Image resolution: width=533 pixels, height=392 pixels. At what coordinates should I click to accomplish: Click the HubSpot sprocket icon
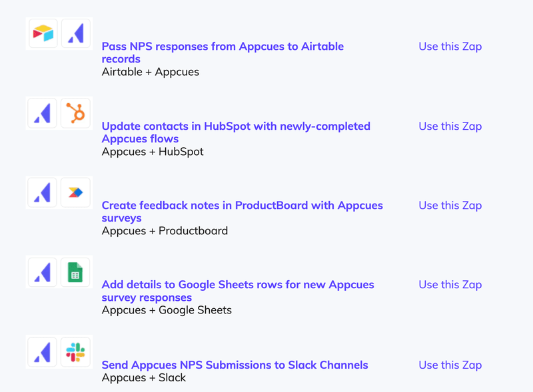[75, 112]
